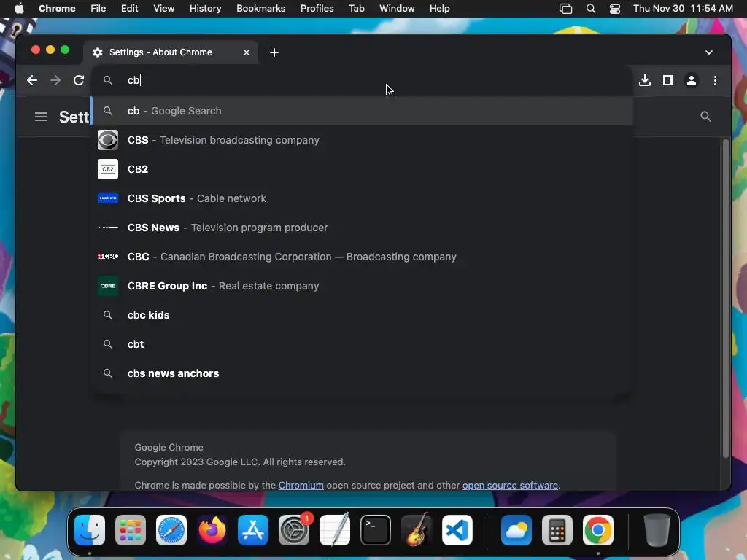Screen dimensions: 747x560
Task: Click the Settings page vertical scrollbar
Action: pyautogui.click(x=726, y=298)
